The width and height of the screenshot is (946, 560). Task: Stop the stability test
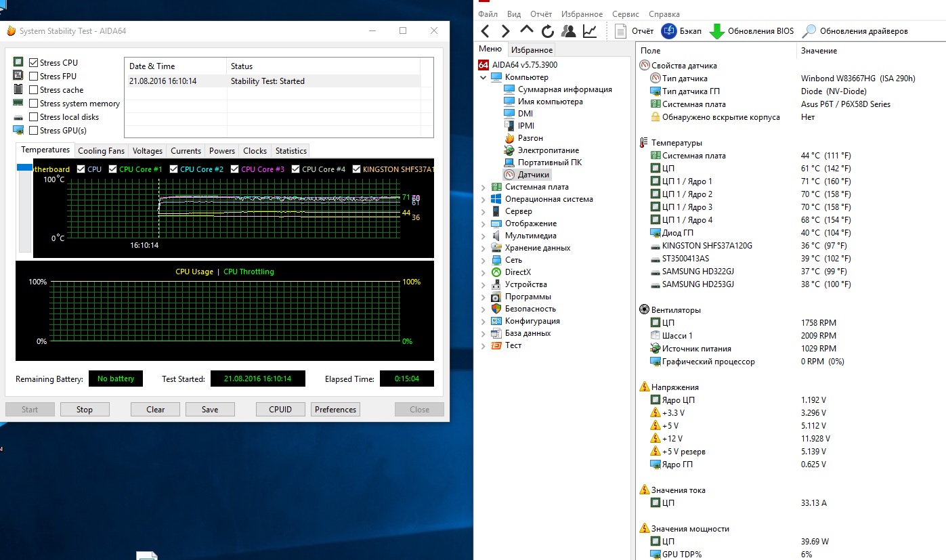85,409
